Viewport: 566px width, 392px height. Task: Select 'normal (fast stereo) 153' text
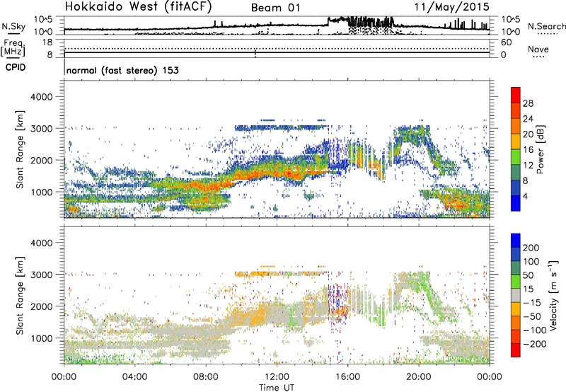pos(122,70)
